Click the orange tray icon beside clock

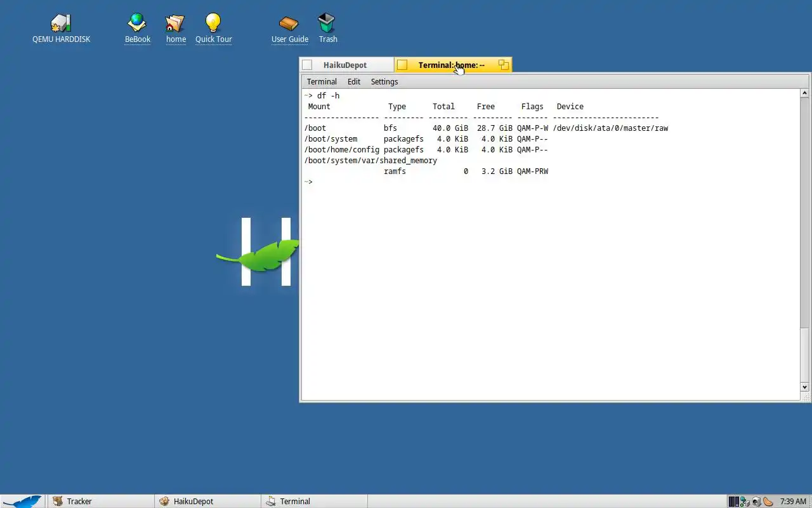(768, 502)
